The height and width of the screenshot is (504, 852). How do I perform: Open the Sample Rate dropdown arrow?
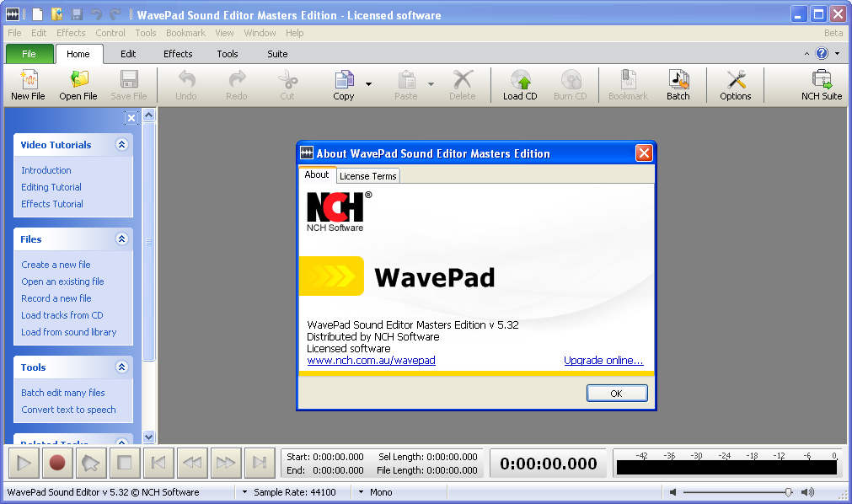[244, 492]
